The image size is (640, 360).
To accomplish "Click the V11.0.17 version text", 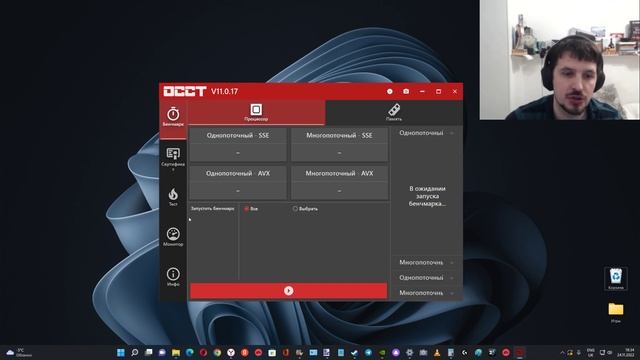I will click(224, 91).
